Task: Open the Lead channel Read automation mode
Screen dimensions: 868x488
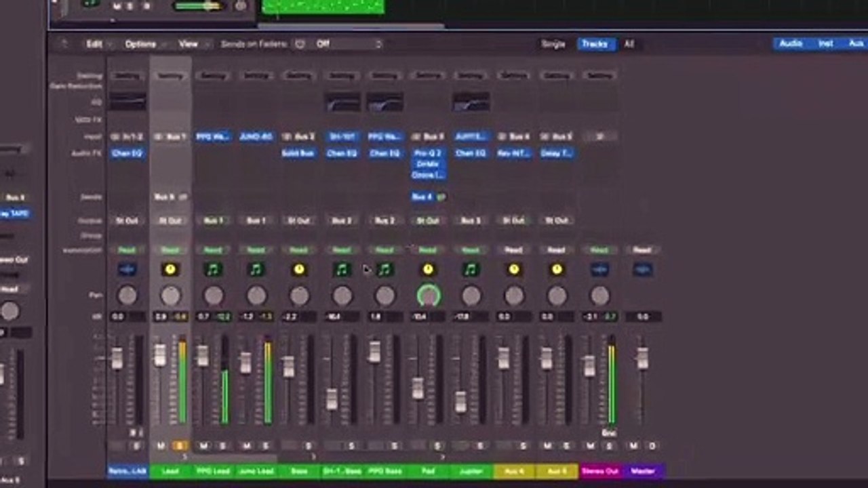Action: (x=170, y=250)
